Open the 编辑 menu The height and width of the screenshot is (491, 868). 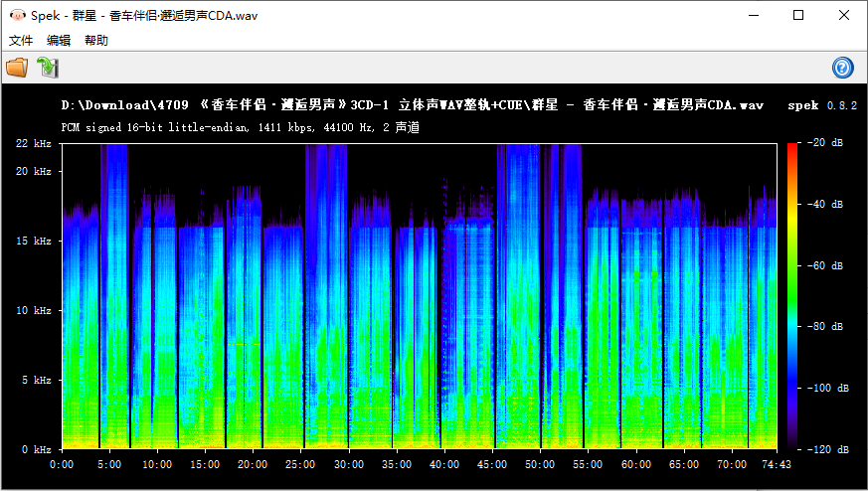click(x=59, y=41)
